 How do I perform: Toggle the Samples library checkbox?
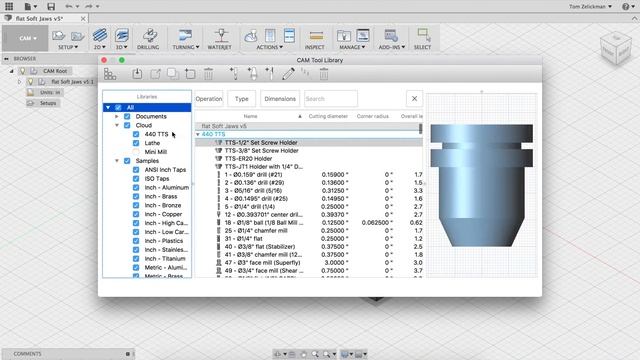[127, 161]
